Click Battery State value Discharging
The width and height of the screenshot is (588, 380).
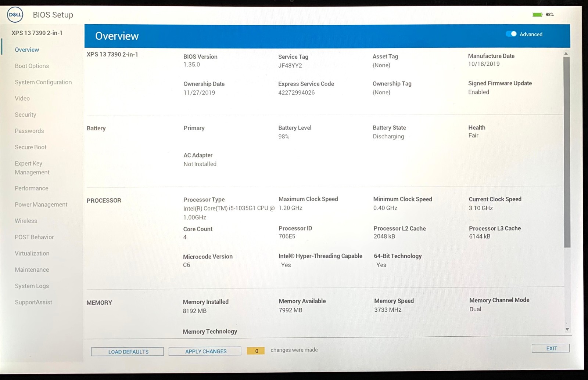pyautogui.click(x=388, y=136)
